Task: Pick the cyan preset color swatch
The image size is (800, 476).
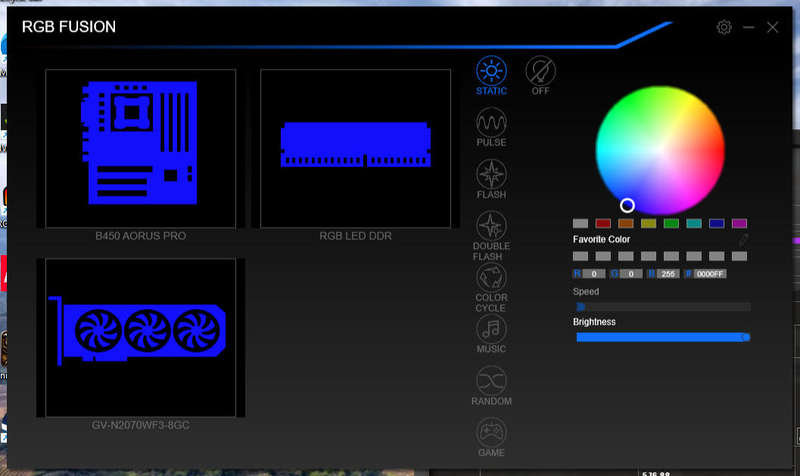Action: [x=694, y=223]
